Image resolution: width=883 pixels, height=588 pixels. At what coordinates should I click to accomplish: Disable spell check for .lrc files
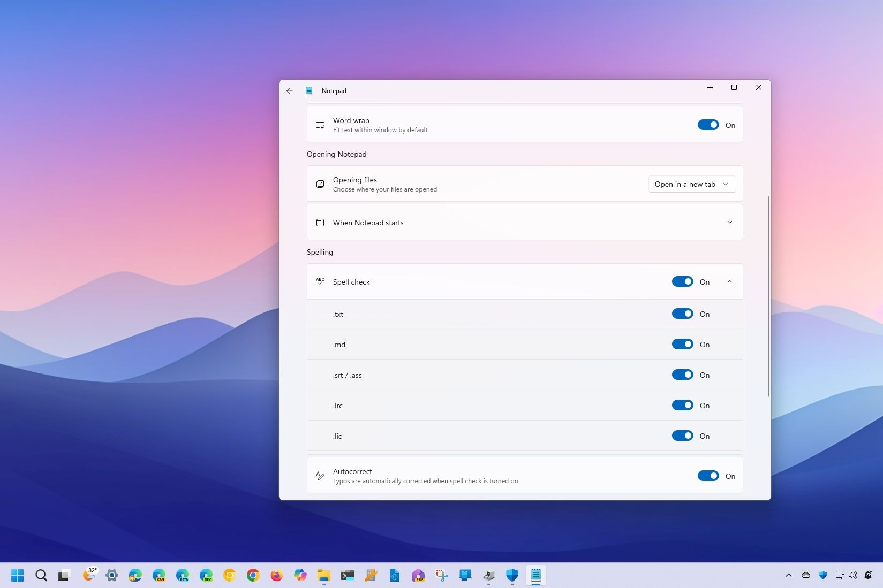click(682, 405)
